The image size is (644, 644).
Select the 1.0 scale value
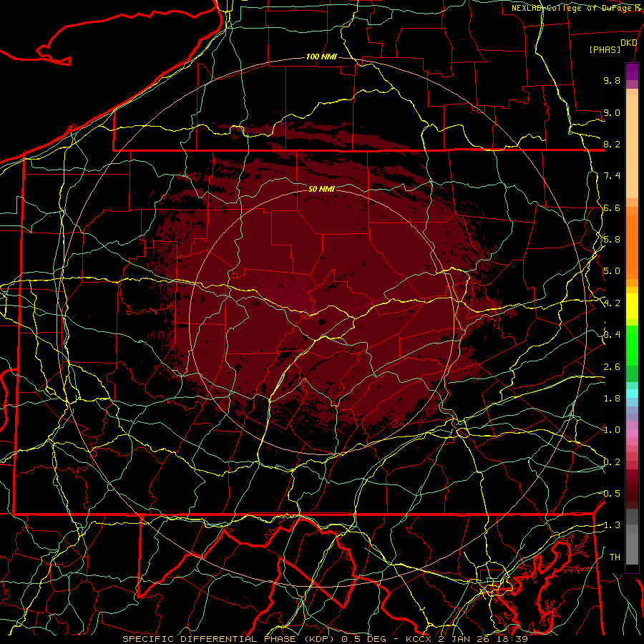pyautogui.click(x=612, y=430)
